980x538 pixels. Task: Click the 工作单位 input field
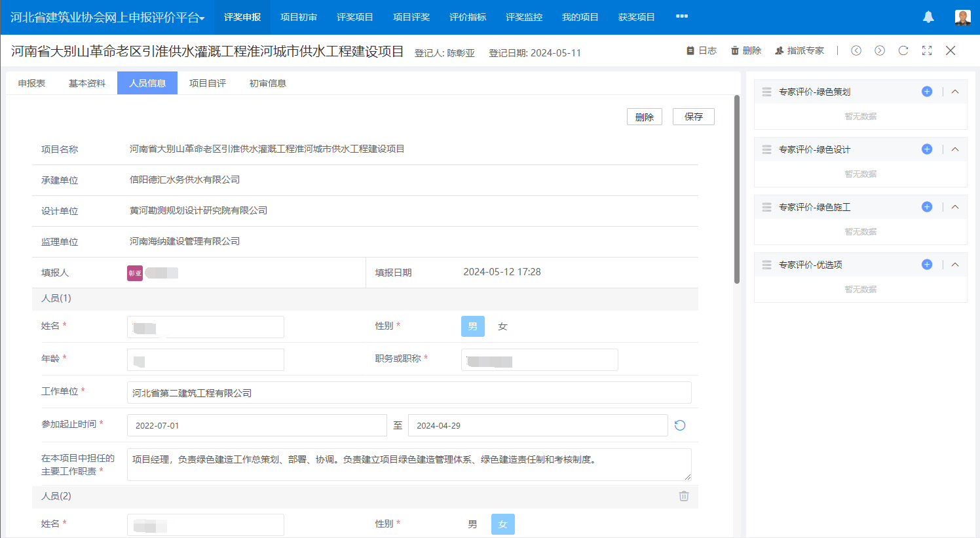pyautogui.click(x=409, y=393)
